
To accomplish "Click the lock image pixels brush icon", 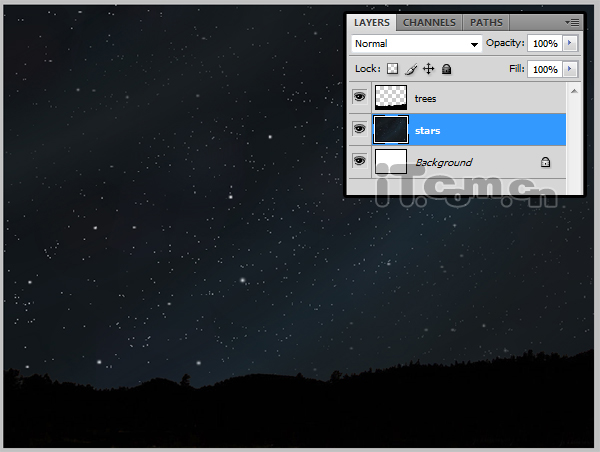I will coord(411,69).
